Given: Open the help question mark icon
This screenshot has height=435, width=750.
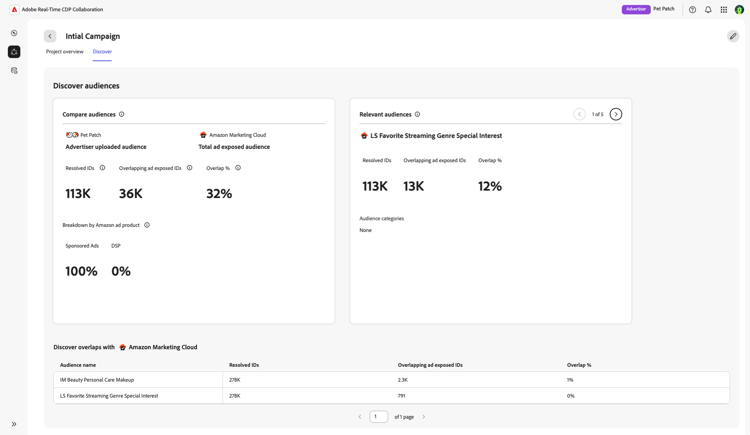Looking at the screenshot, I should click(692, 10).
